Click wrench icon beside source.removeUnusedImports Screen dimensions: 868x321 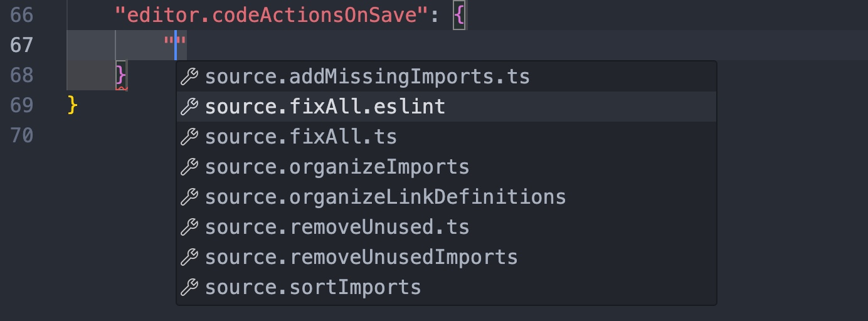click(189, 257)
